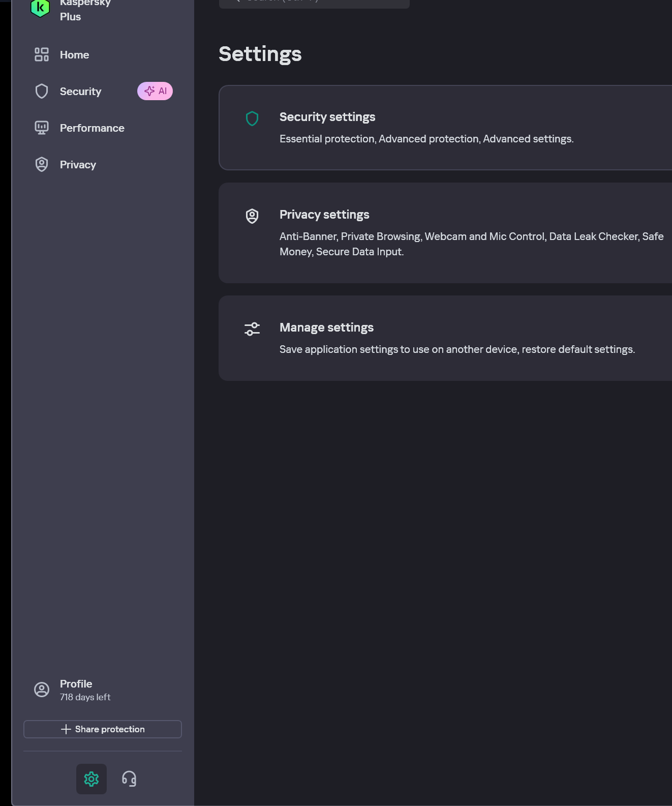The width and height of the screenshot is (672, 806).
Task: Click the Security shield icon in sidebar
Action: (42, 92)
